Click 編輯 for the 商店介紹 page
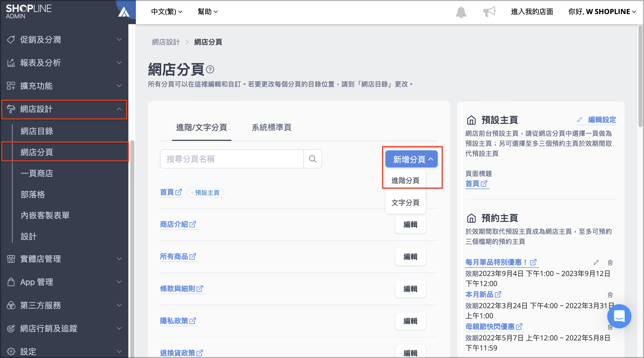 pyautogui.click(x=411, y=224)
